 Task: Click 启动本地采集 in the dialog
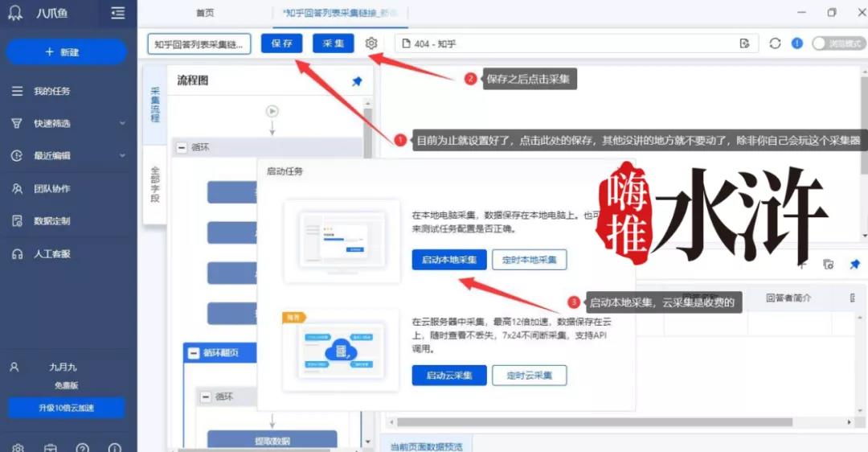pos(449,259)
